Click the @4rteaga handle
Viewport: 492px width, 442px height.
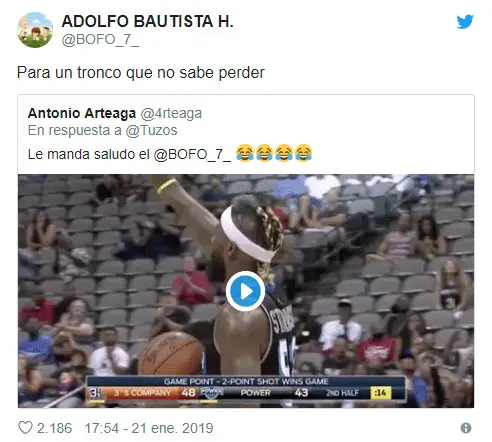(171, 114)
